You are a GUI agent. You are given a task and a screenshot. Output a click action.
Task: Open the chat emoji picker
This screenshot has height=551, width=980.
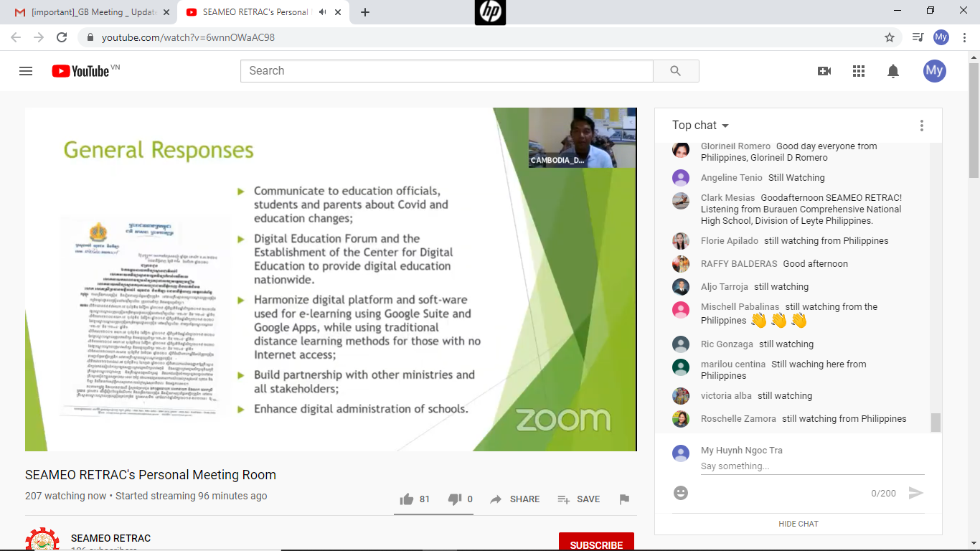click(x=681, y=493)
